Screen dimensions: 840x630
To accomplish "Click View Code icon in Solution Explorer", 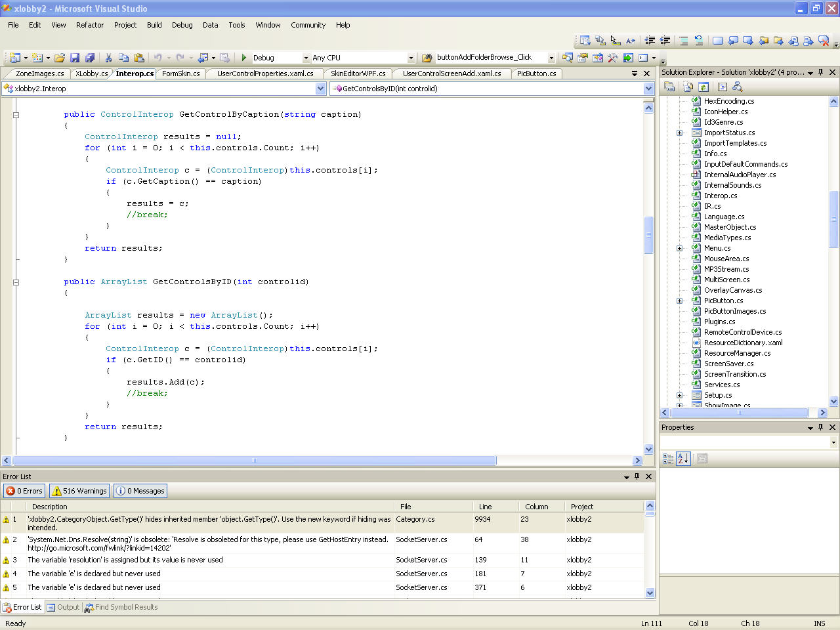I will coord(722,87).
